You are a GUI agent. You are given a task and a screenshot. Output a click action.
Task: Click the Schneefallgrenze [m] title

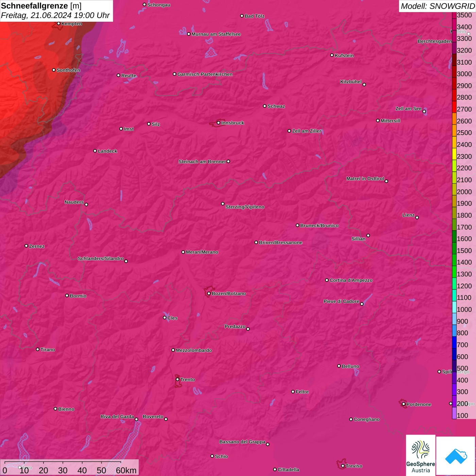[x=41, y=6]
